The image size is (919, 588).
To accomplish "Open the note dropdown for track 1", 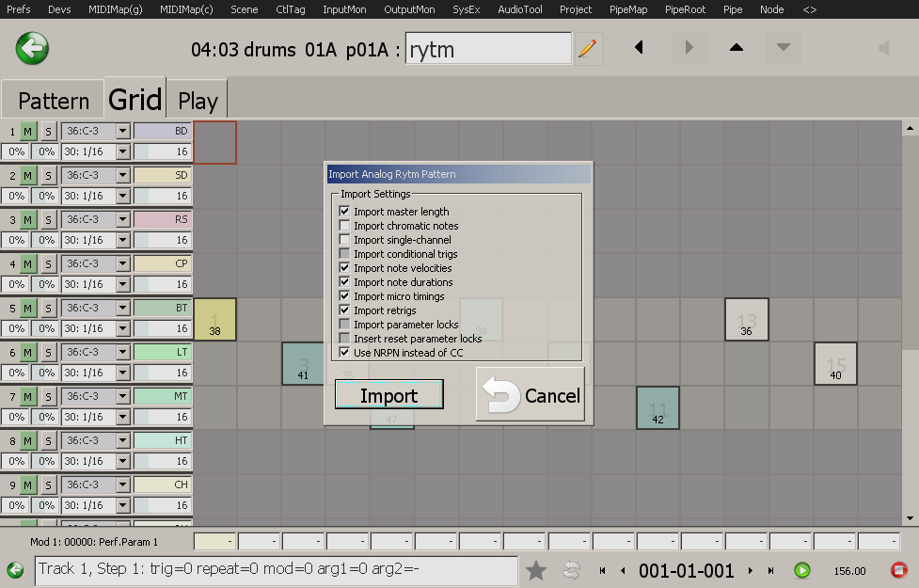I will (x=122, y=131).
